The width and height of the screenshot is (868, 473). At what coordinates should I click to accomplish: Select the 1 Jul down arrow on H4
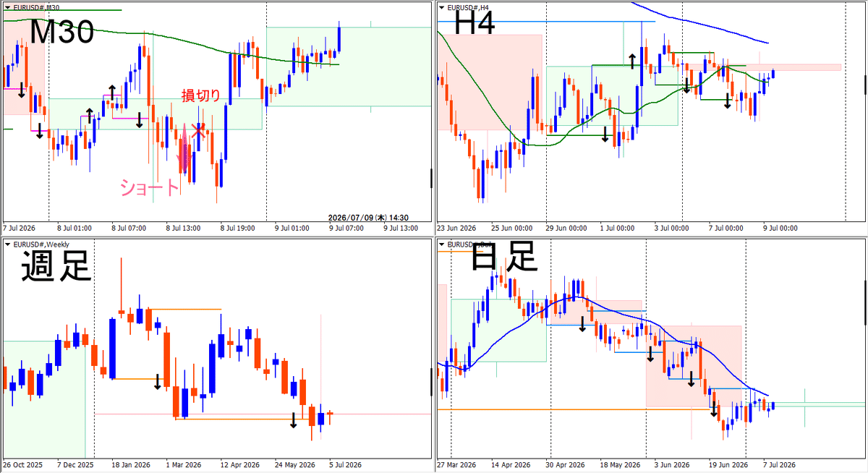605,135
